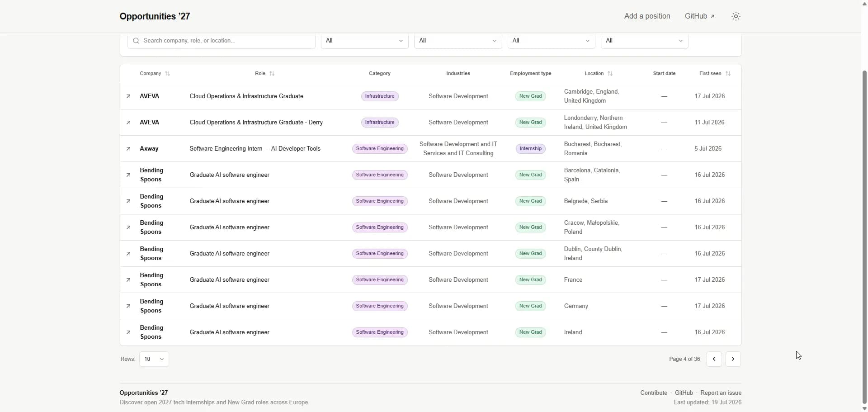The height and width of the screenshot is (412, 868).
Task: Sort the table by Company column arrows
Action: [168, 74]
